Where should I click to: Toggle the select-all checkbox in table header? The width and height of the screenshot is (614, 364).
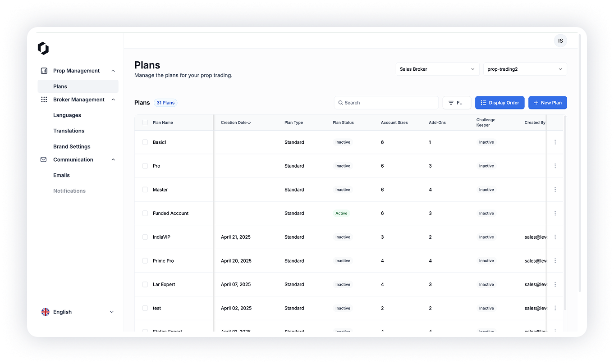click(x=145, y=123)
